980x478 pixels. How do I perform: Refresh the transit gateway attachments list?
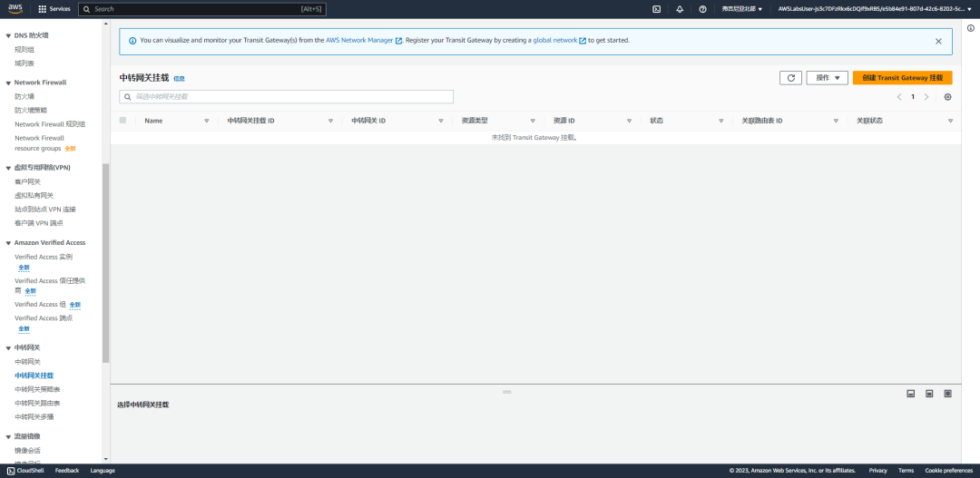click(790, 77)
